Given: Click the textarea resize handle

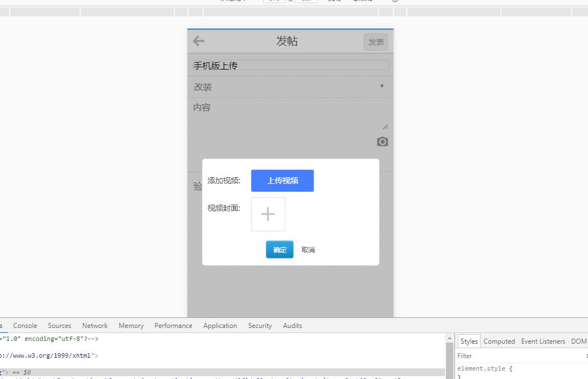Looking at the screenshot, I should pyautogui.click(x=385, y=127).
